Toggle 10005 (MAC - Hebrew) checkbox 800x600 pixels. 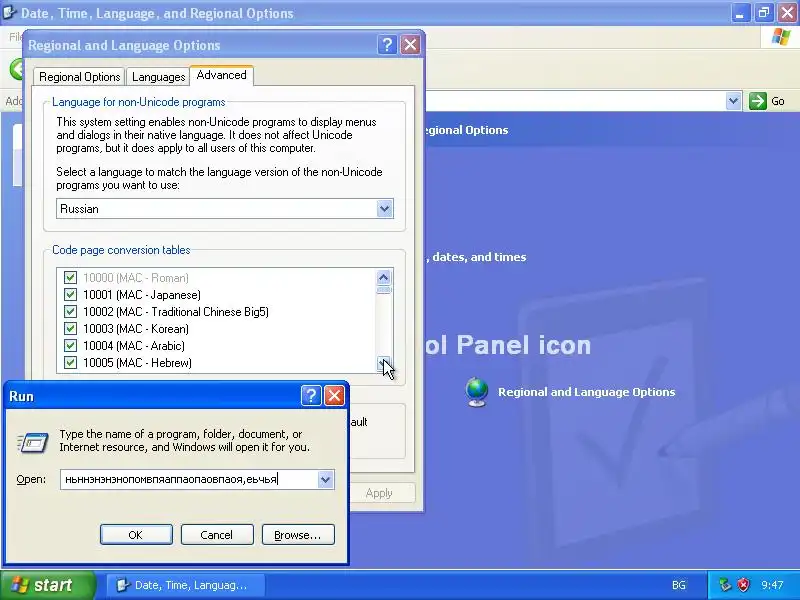coord(70,362)
